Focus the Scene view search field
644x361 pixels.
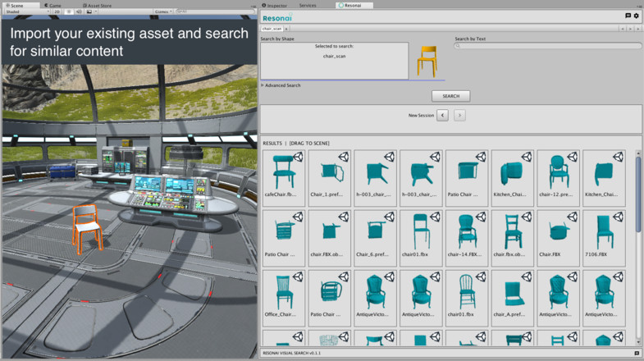point(213,11)
